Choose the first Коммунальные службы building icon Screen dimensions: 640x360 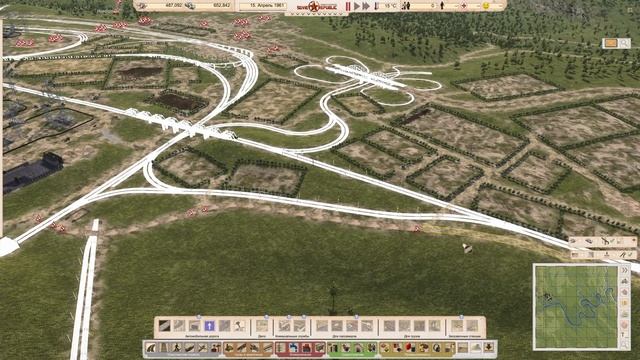[x=284, y=326]
